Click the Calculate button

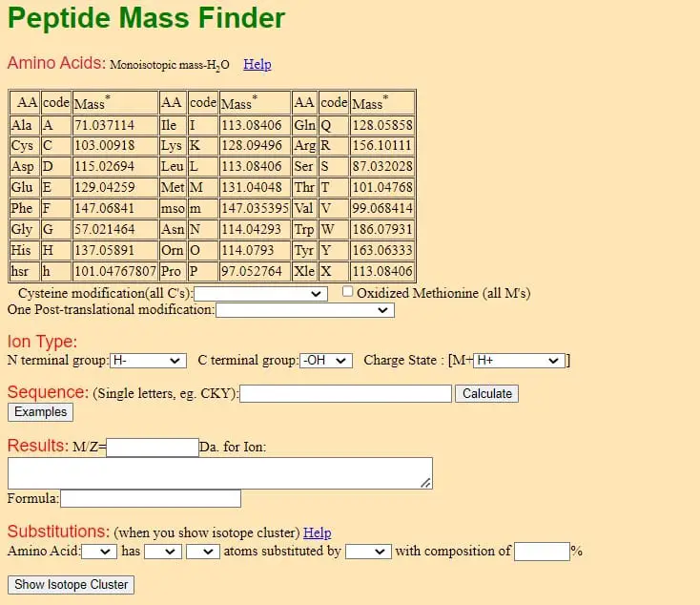(x=487, y=394)
